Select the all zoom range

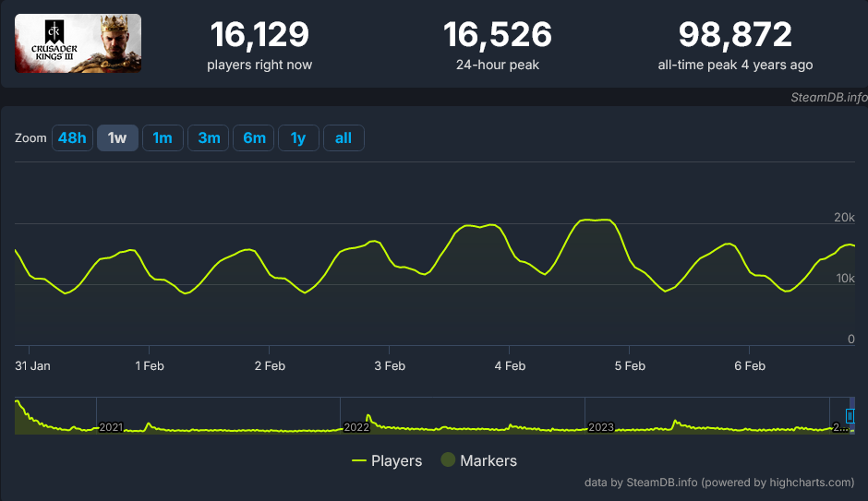coord(344,137)
